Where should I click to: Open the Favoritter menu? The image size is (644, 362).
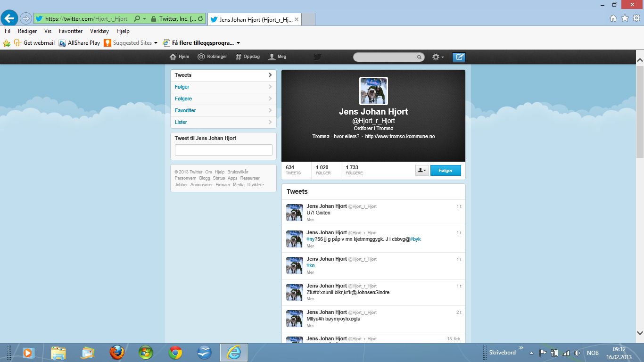(71, 31)
